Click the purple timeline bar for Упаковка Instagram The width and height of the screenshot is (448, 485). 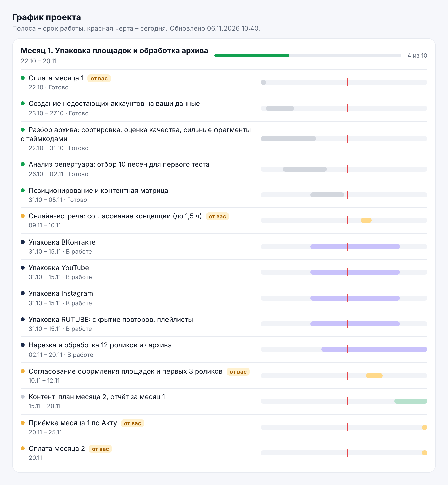[x=355, y=298]
